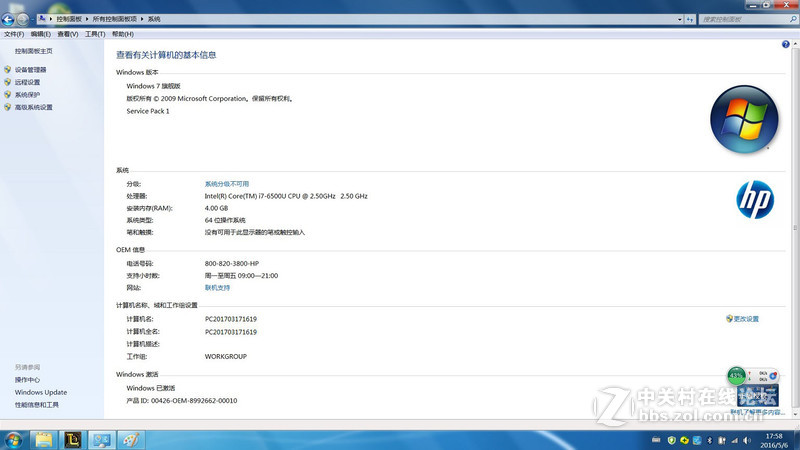This screenshot has height=450, width=800.
Task: Open the black L app on taskbar
Action: pyautogui.click(x=72, y=440)
